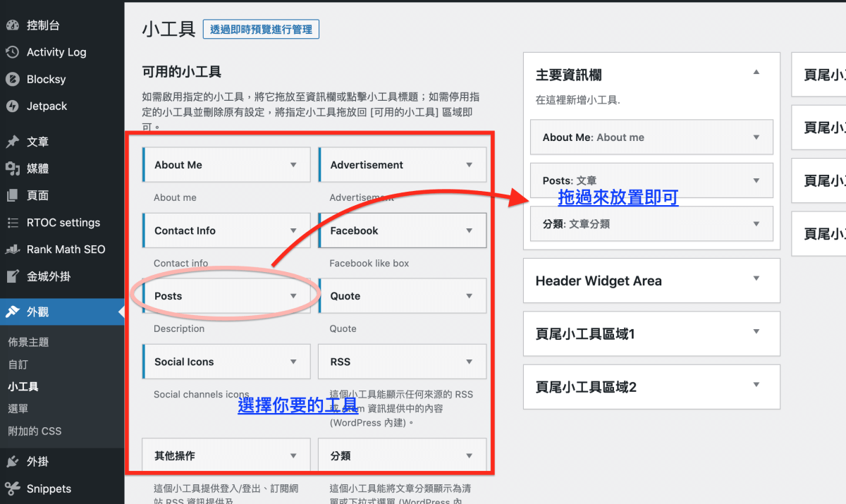Click the Rank Math SEO icon
Viewport: 846px width, 504px height.
pos(12,250)
